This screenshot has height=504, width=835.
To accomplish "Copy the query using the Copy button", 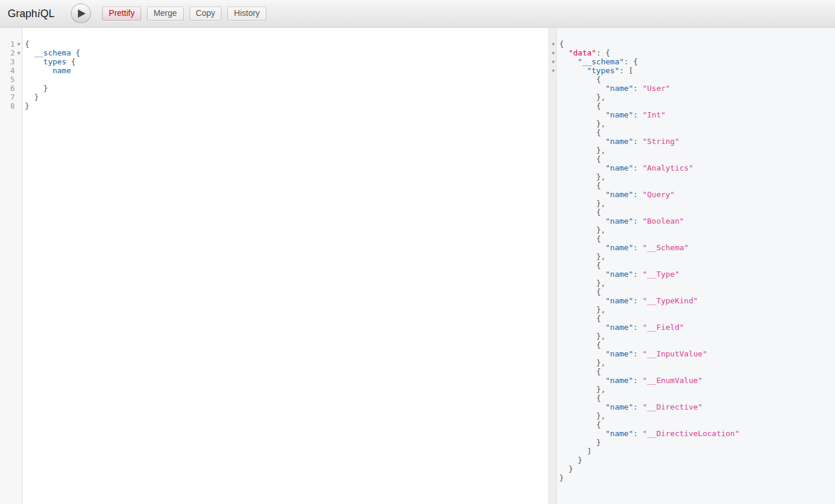I will [205, 14].
